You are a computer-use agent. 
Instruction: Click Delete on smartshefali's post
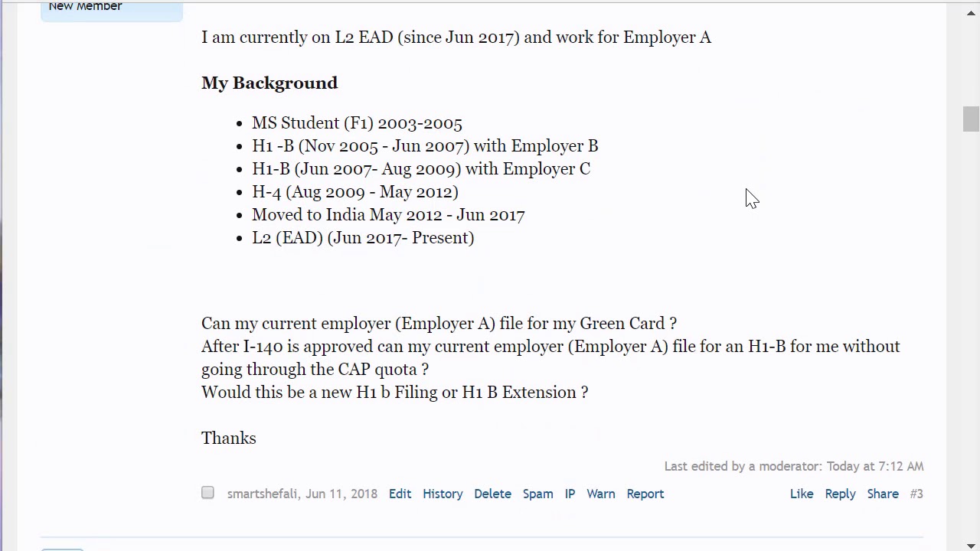click(492, 494)
